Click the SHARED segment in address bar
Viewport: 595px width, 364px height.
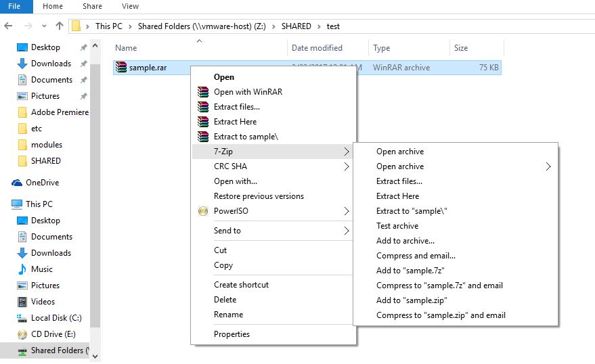coord(295,26)
